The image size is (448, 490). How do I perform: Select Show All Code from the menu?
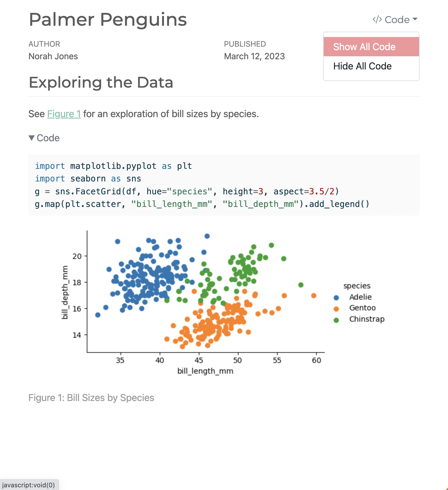click(364, 47)
